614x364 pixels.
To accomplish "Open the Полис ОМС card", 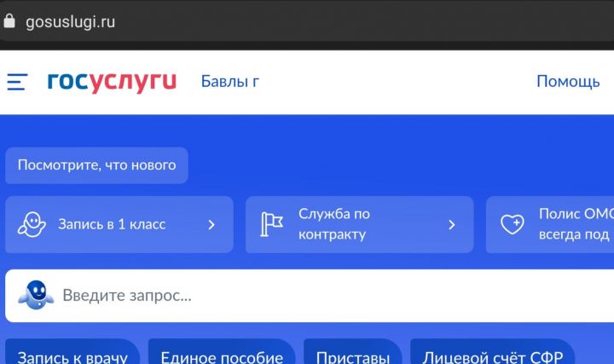I will (550, 225).
